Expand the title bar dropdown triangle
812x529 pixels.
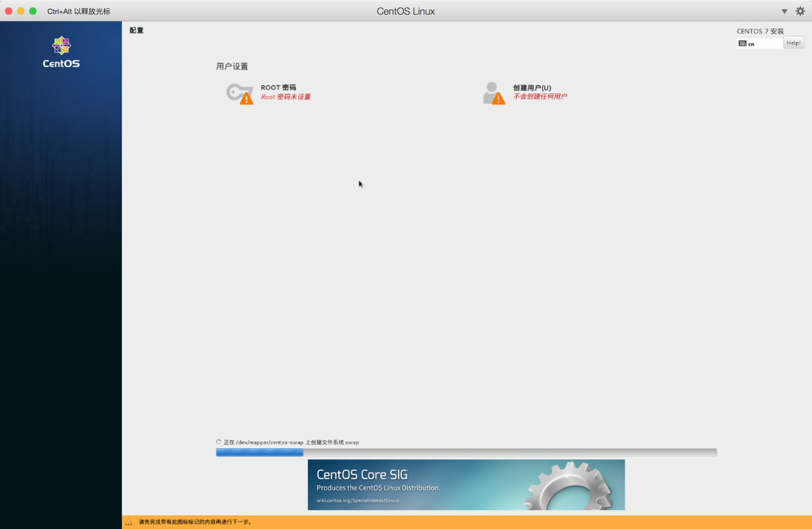click(784, 12)
